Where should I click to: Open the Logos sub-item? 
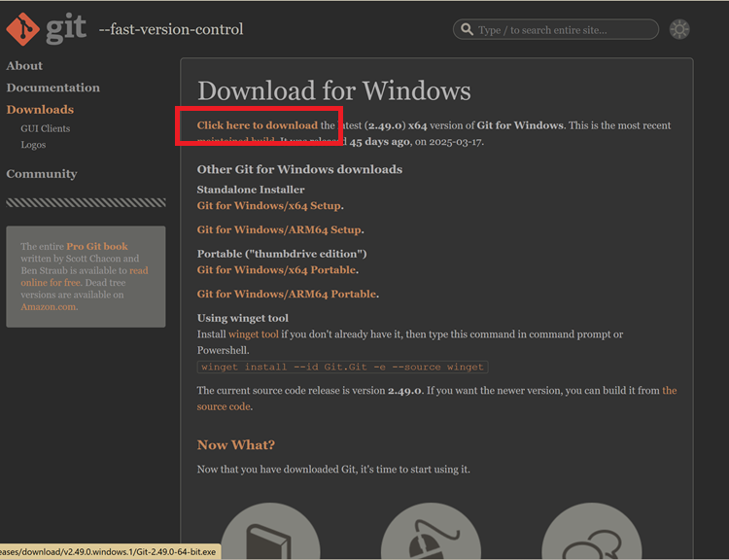pyautogui.click(x=33, y=145)
